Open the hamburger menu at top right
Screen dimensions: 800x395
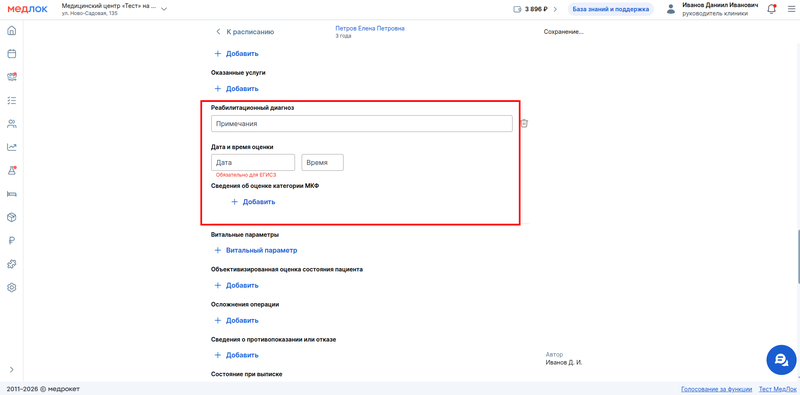(x=791, y=9)
